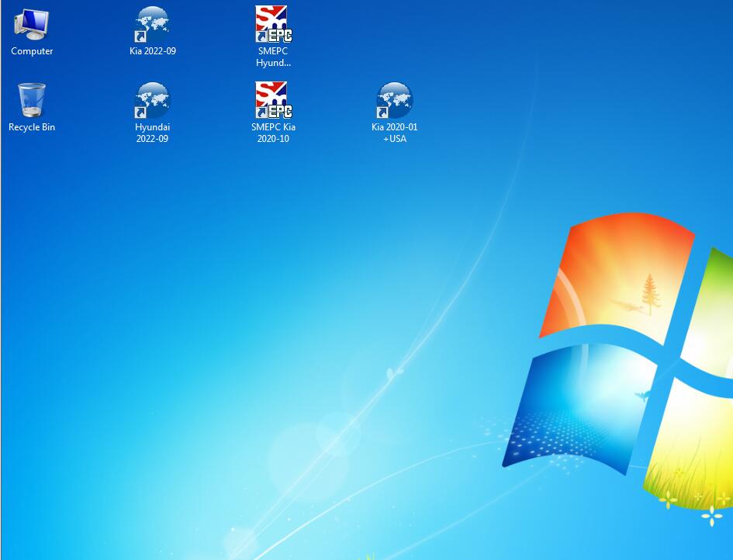The width and height of the screenshot is (733, 560).
Task: Click the "Hyundai 2022-09" caption text
Action: pyautogui.click(x=153, y=133)
